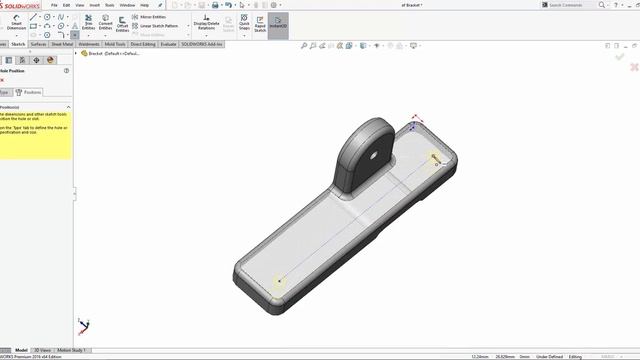640x360 pixels.
Task: Switch to the Surfaces ribbon tab
Action: (x=38, y=44)
